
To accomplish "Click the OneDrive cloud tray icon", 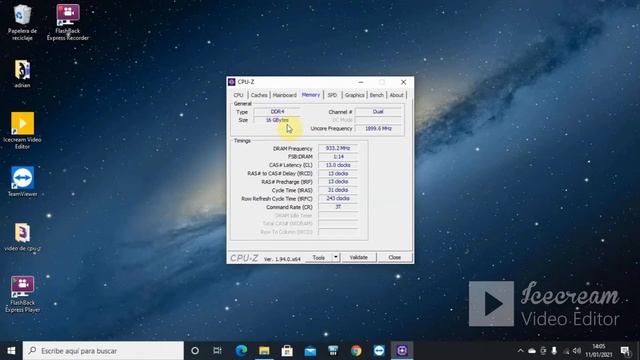I will coord(532,351).
